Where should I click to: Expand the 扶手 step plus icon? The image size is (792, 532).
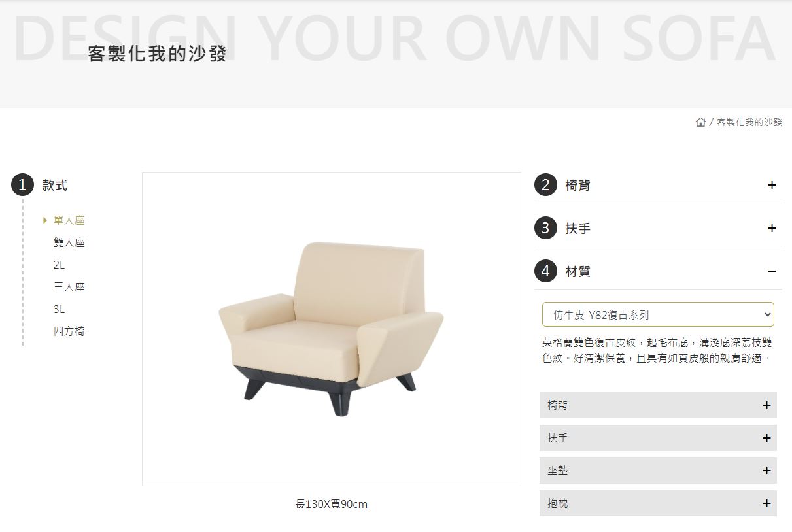pyautogui.click(x=772, y=228)
